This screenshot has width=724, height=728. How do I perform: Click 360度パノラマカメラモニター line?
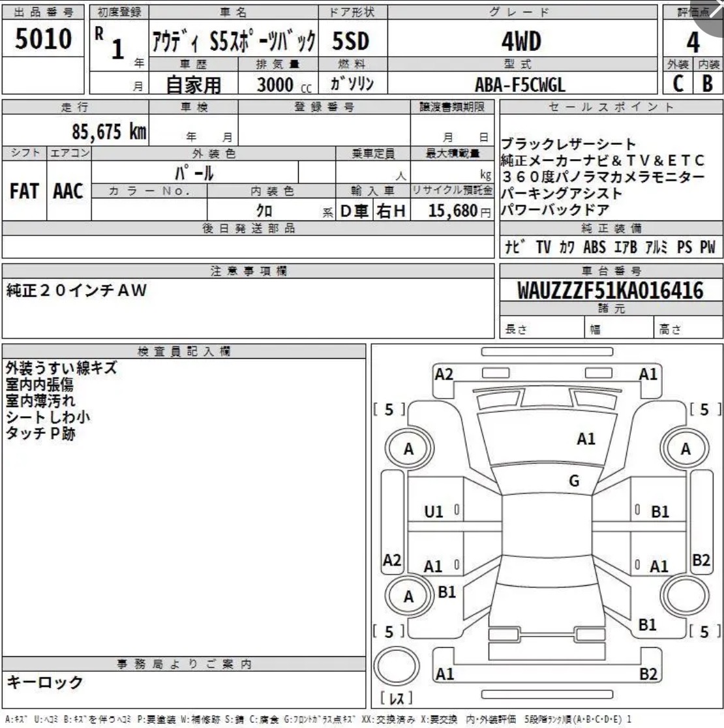click(603, 177)
